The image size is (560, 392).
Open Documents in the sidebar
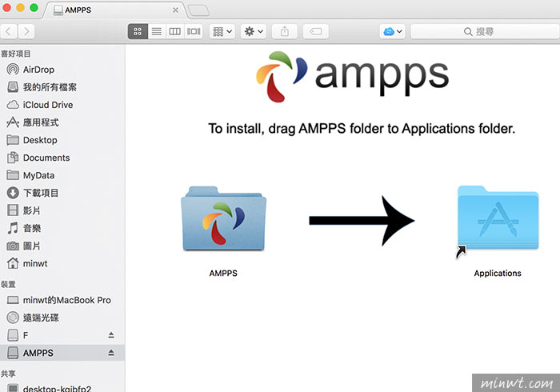62,158
